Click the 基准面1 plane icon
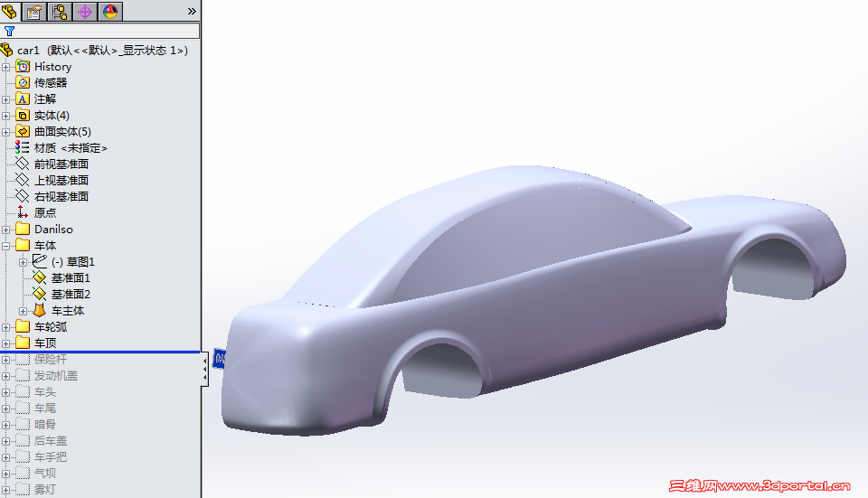 [x=40, y=277]
